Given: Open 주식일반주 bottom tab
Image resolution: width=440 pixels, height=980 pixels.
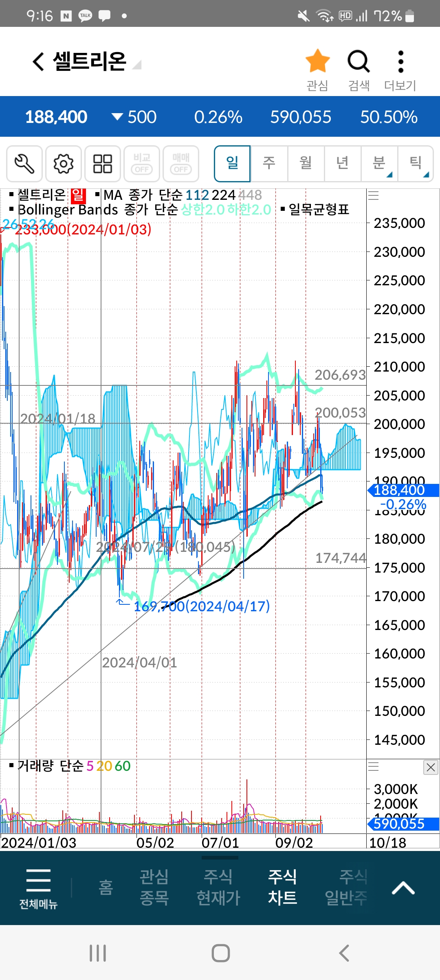Looking at the screenshot, I should (x=346, y=887).
